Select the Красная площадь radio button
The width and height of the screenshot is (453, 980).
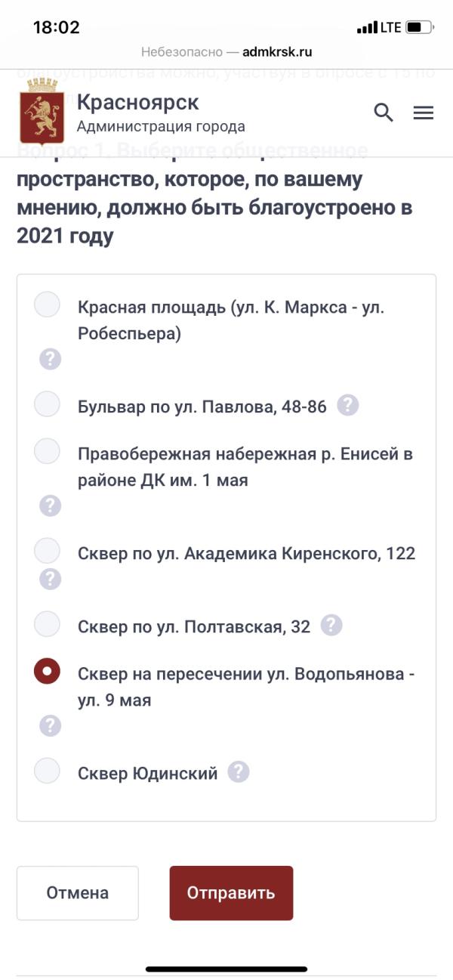click(x=47, y=305)
